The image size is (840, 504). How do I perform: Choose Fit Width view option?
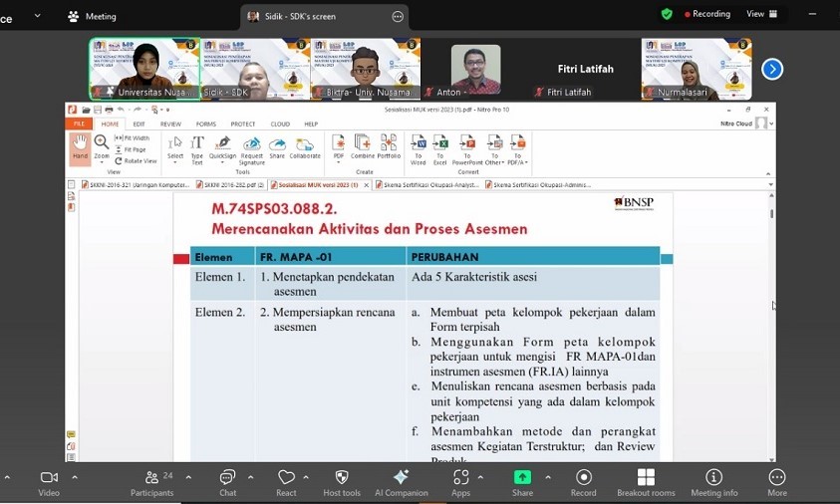tap(133, 138)
